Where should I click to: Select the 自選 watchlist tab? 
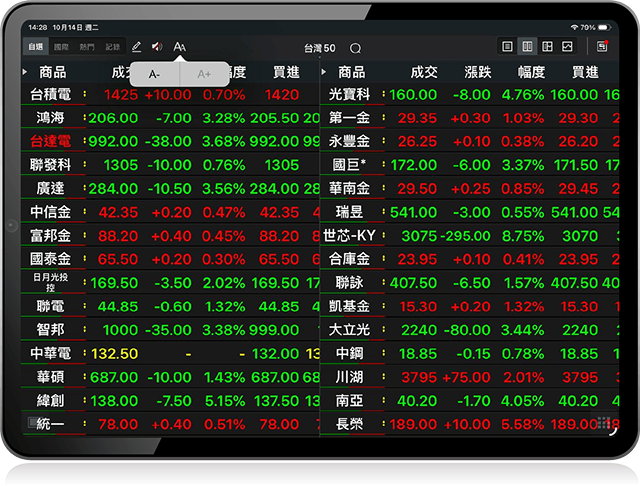click(x=36, y=47)
